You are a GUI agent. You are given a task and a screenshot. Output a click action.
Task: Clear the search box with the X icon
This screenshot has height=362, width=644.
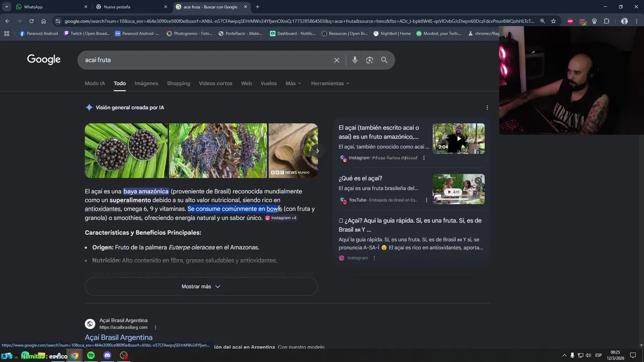[x=337, y=60]
